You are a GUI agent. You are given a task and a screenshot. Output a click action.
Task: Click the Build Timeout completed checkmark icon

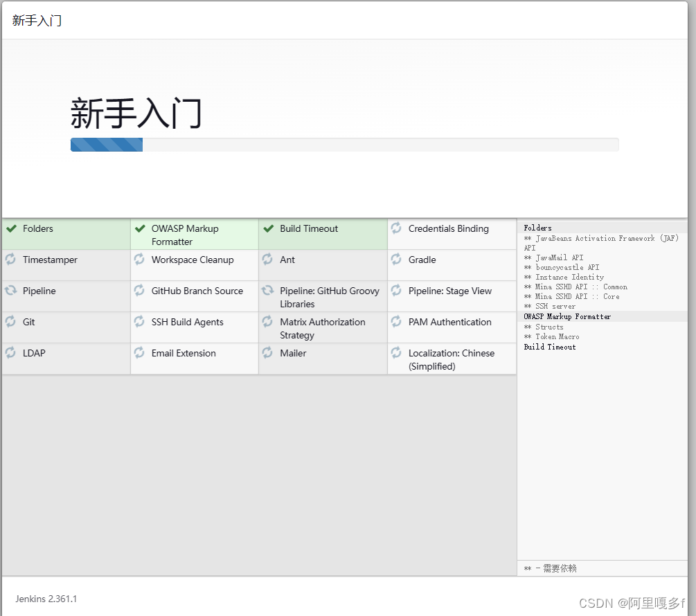pos(268,228)
